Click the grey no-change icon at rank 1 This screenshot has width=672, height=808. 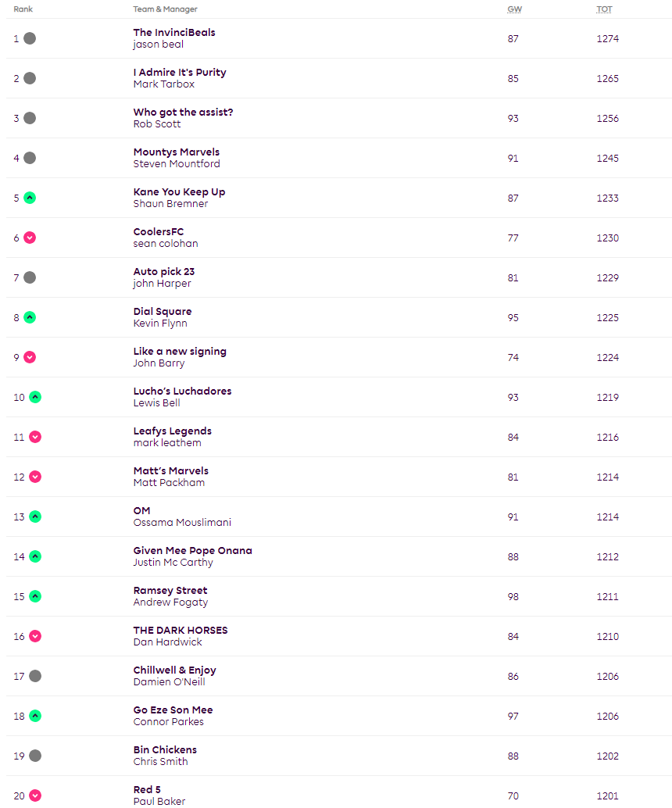[30, 38]
